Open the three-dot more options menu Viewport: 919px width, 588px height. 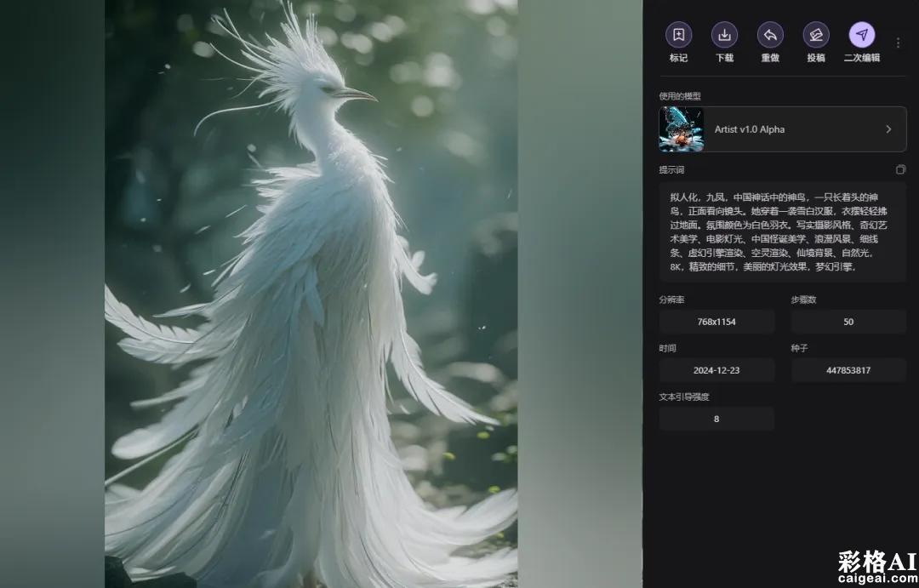tap(898, 43)
